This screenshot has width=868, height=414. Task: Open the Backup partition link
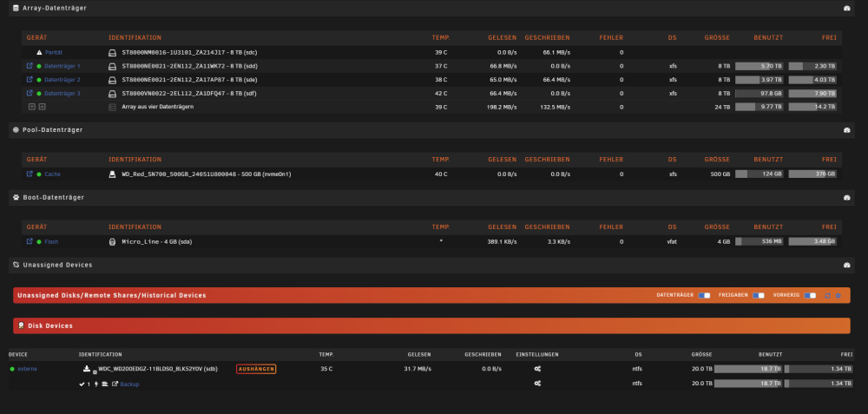tap(129, 384)
